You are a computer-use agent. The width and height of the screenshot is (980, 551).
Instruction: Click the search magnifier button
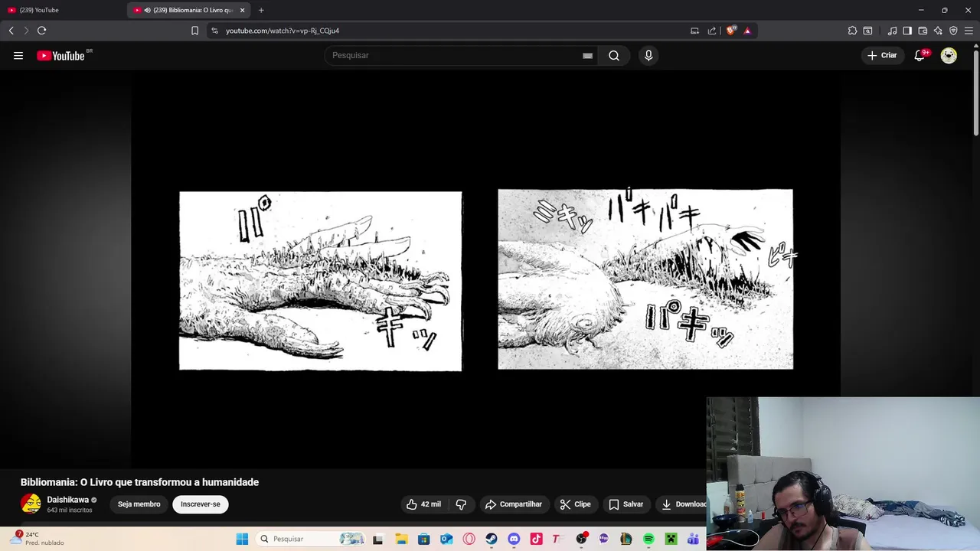click(x=614, y=55)
